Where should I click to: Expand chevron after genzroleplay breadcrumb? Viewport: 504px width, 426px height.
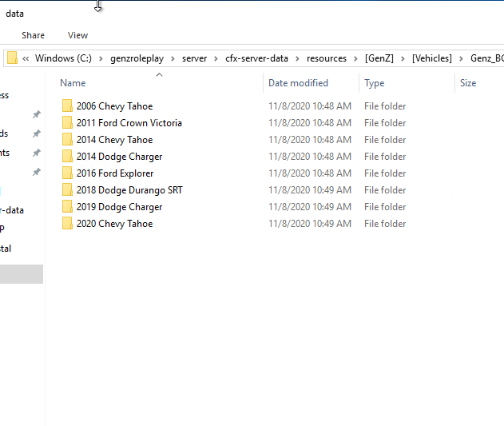coord(173,58)
